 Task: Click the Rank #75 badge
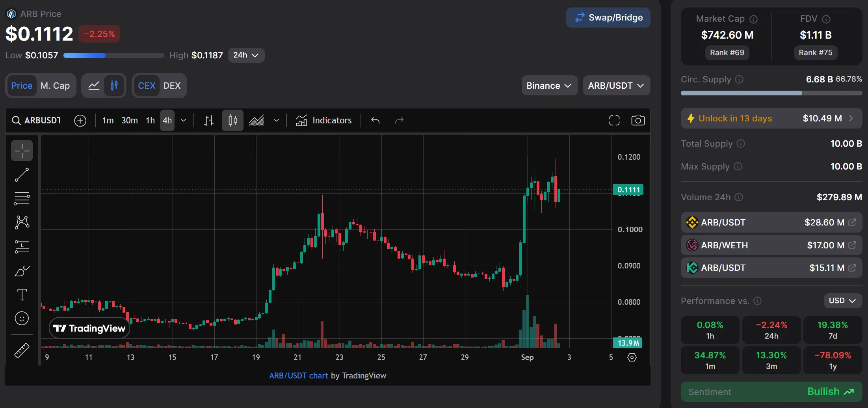816,52
